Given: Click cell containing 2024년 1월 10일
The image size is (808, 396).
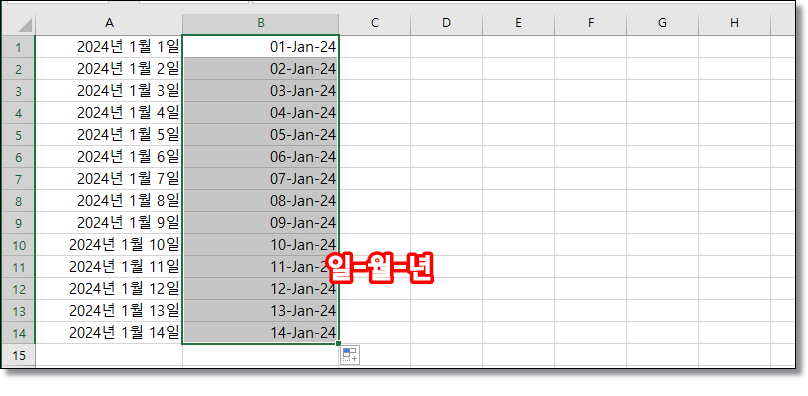Looking at the screenshot, I should pyautogui.click(x=109, y=245).
